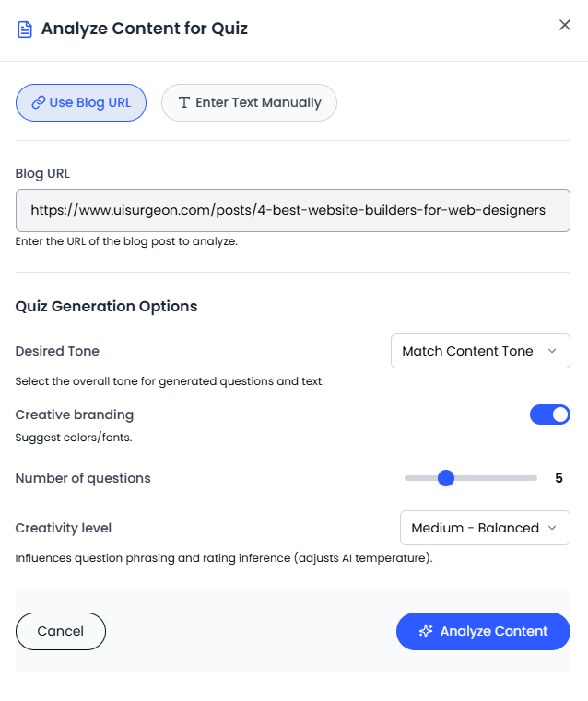Click the right end of the questions slider track
This screenshot has height=701, width=588.
534,478
